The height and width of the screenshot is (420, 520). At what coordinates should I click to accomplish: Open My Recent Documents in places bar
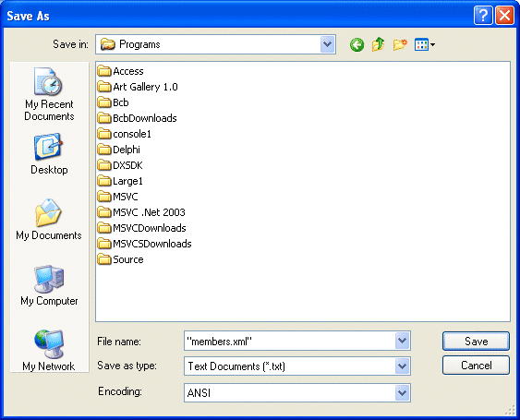coord(49,94)
